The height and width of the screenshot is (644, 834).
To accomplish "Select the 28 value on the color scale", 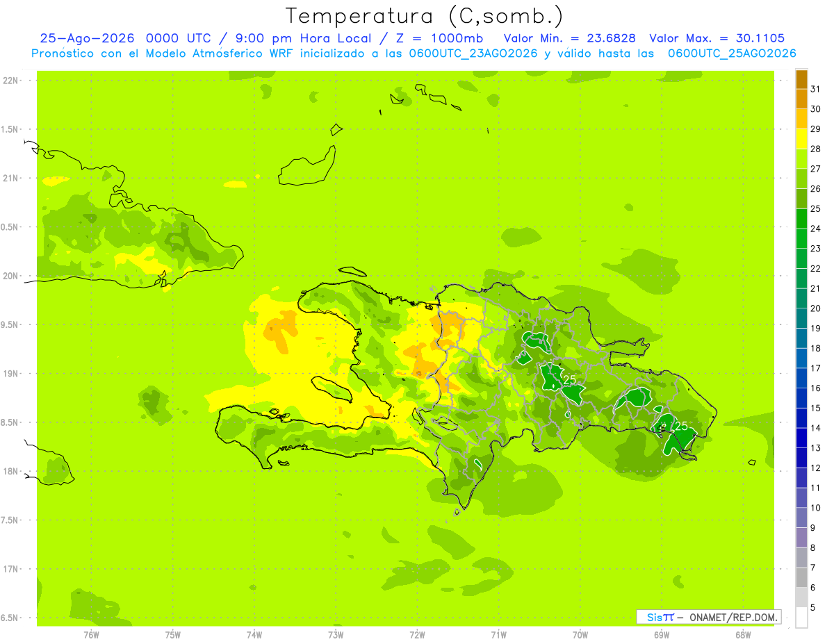I will (816, 149).
